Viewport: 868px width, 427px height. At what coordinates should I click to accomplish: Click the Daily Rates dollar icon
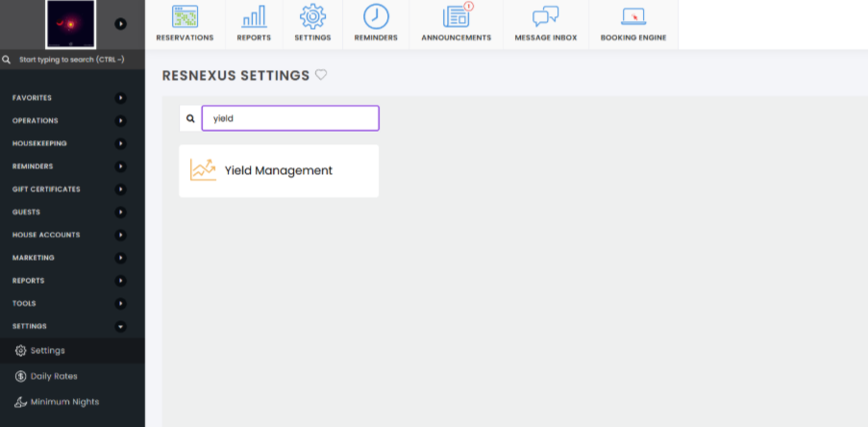pos(20,376)
